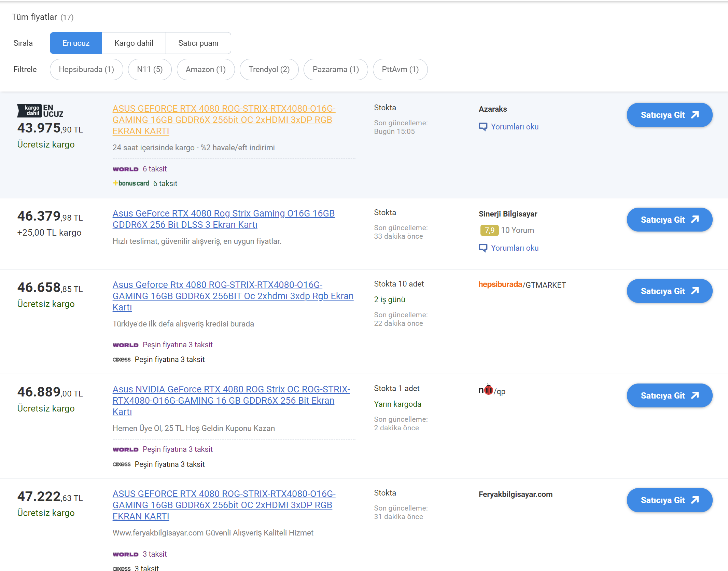
Task: Click axess logo in n11 offer
Action: pyautogui.click(x=122, y=464)
